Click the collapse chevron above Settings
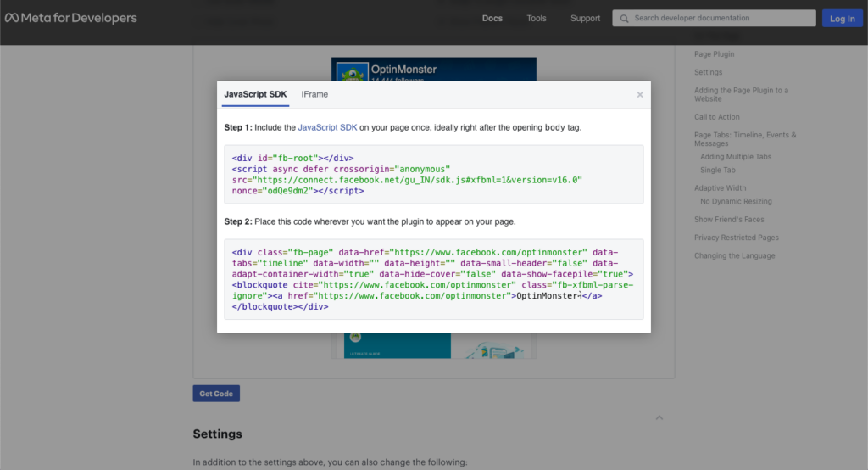The image size is (868, 470). point(659,417)
